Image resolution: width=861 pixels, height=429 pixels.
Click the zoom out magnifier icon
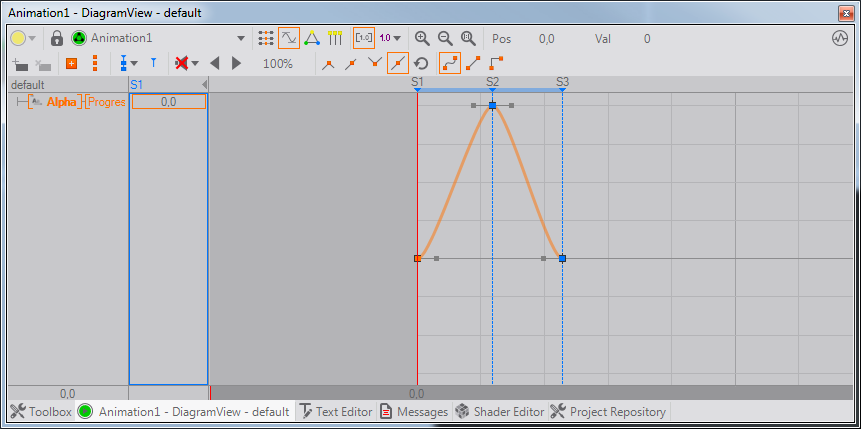tap(445, 38)
